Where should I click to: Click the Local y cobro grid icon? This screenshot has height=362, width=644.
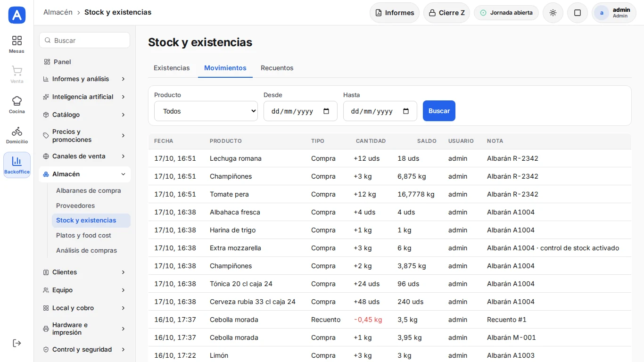pyautogui.click(x=46, y=308)
